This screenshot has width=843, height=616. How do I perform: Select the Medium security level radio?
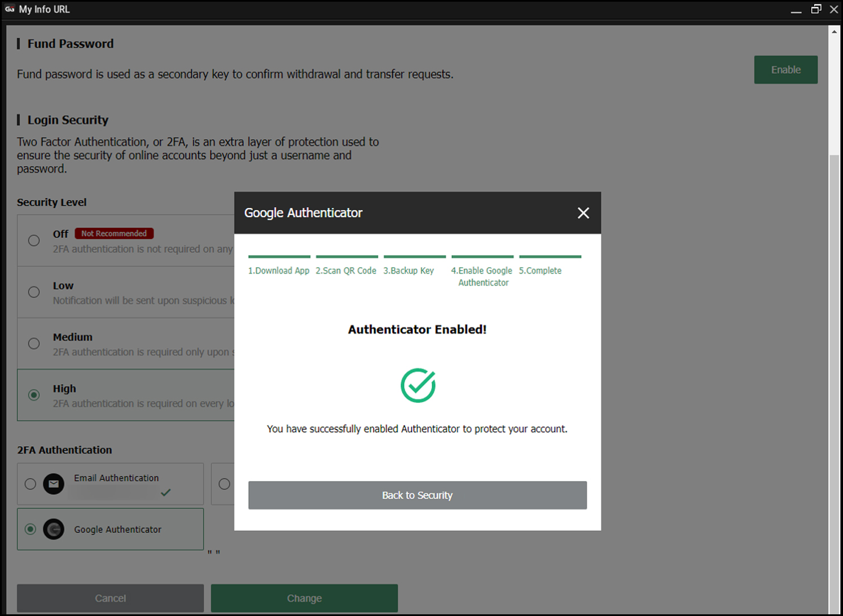tap(34, 344)
